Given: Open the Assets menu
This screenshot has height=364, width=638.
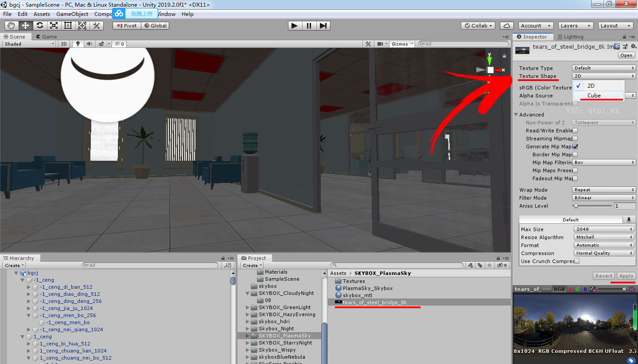Looking at the screenshot, I should 42,14.
